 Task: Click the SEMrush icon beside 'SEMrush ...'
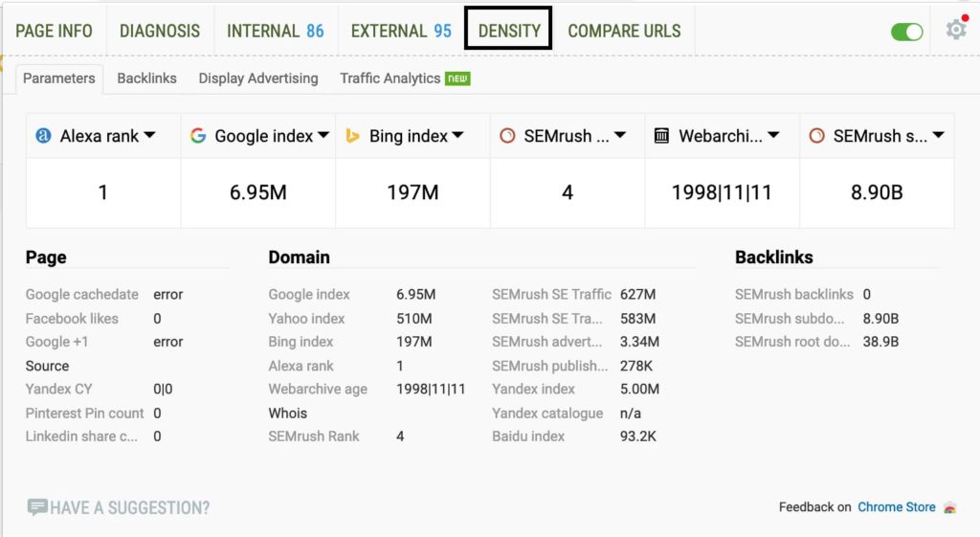(507, 135)
